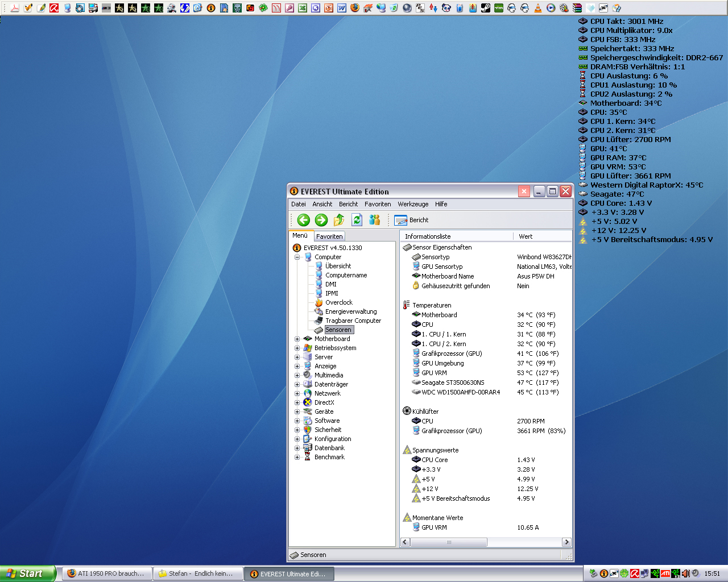Launch Windows Media Player from launcher bar

(x=551, y=8)
